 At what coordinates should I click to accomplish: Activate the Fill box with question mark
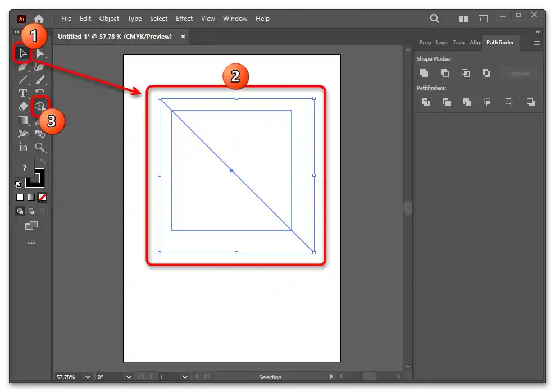pyautogui.click(x=24, y=168)
